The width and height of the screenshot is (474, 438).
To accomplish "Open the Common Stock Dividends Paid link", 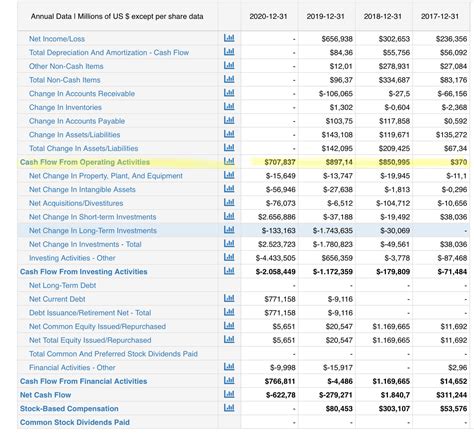I will (x=75, y=422).
